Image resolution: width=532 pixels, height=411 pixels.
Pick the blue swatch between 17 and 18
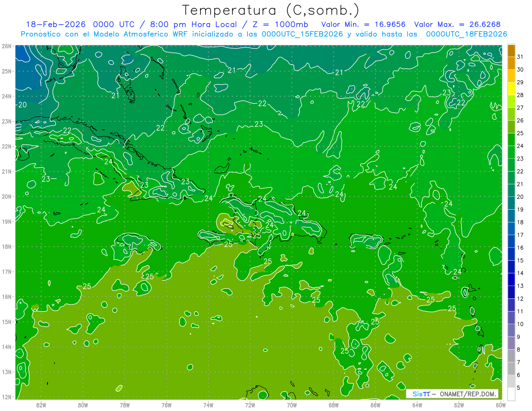tap(511, 229)
